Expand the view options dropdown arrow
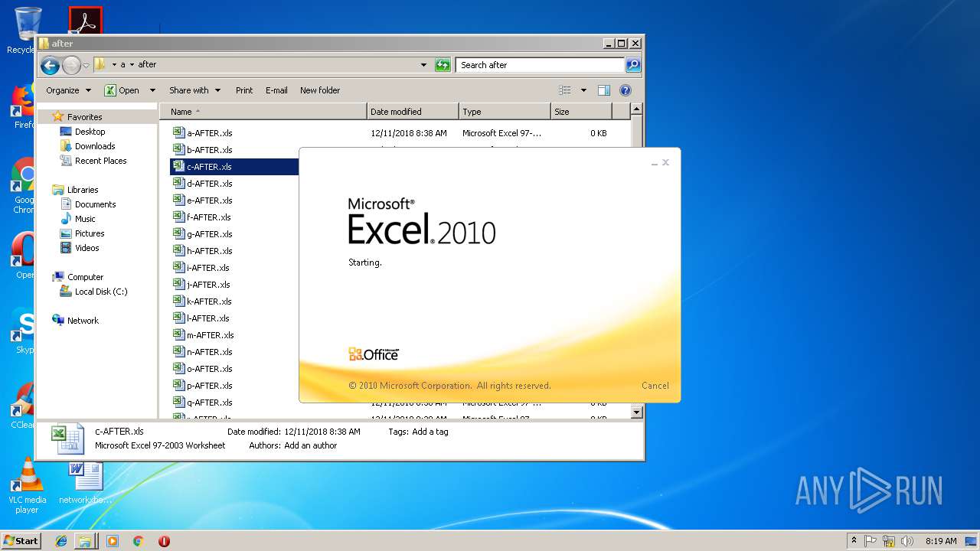980x551 pixels. (x=583, y=90)
